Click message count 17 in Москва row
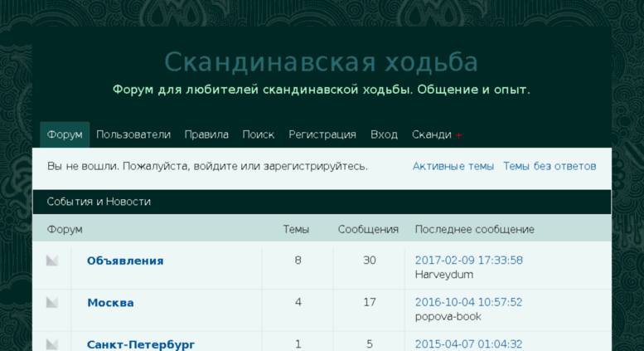The height and width of the screenshot is (351, 644). [369, 302]
